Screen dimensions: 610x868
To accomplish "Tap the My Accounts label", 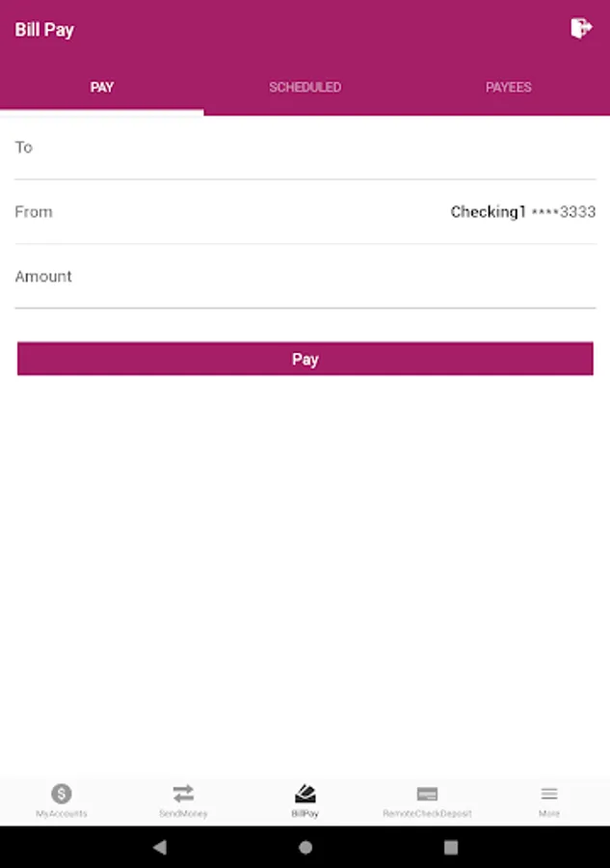I will [62, 813].
